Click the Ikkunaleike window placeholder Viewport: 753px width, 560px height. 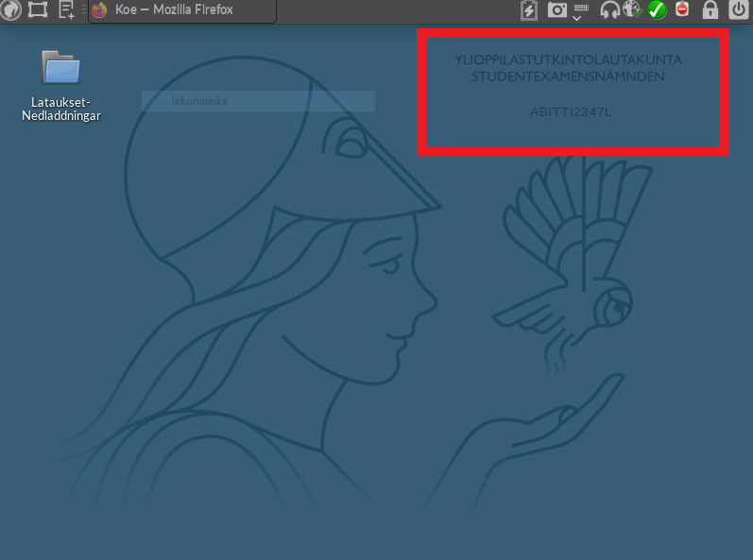258,101
